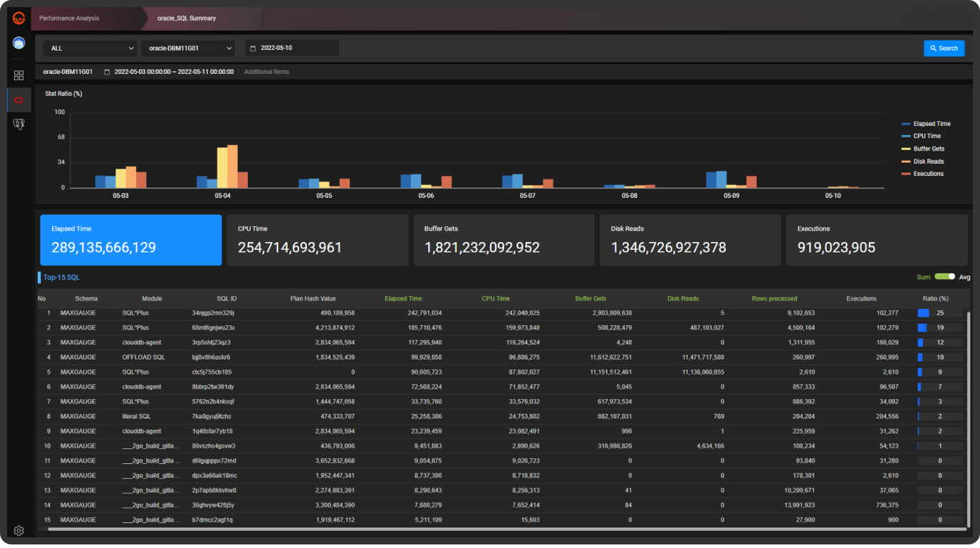Viewport: 980px width, 548px height.
Task: Click the blue Search button
Action: 944,48
